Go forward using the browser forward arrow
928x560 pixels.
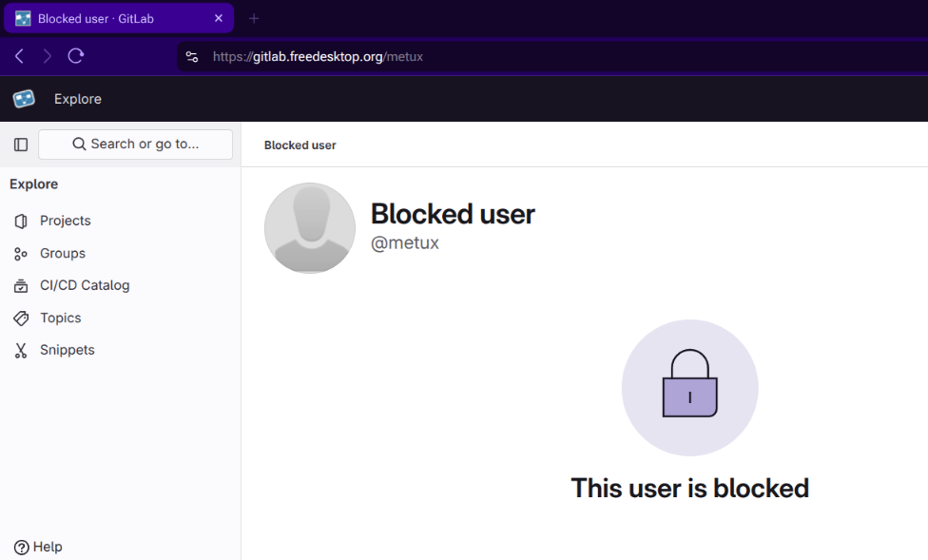point(48,56)
